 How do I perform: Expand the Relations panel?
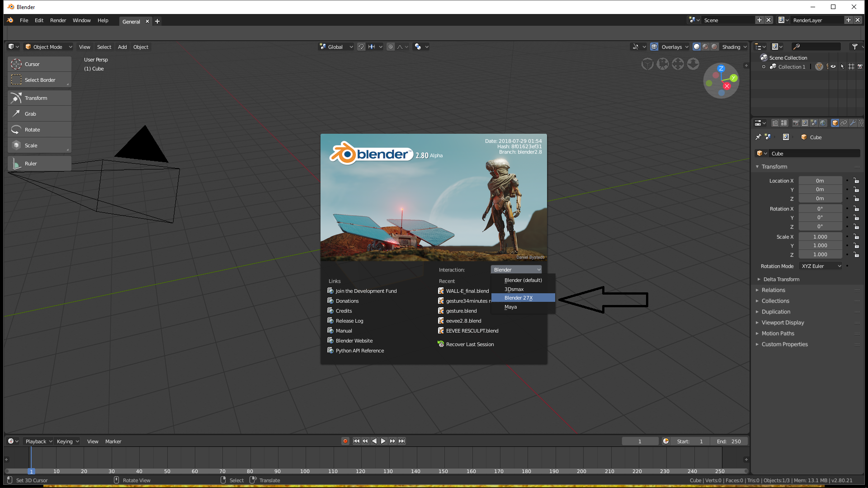click(773, 290)
